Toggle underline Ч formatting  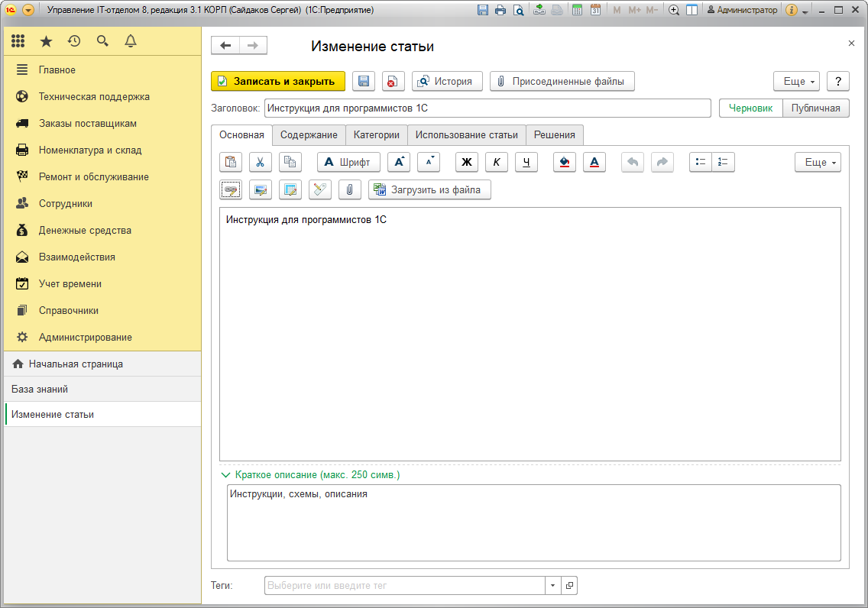coord(526,162)
